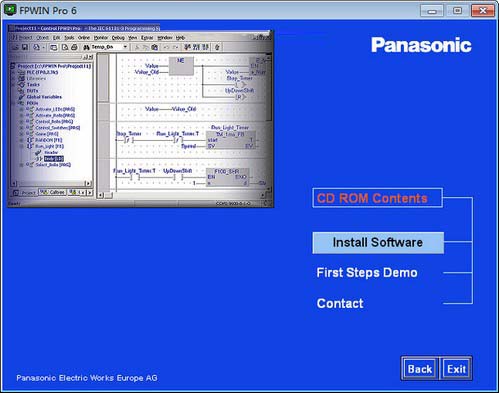Maximize the FPWIN Pro 6 window
499x393 pixels.
click(458, 11)
